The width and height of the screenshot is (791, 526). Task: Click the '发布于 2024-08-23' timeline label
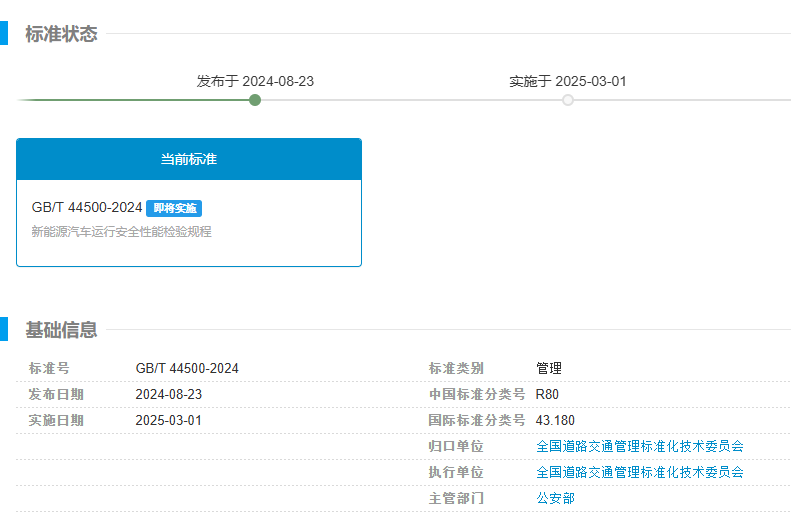pos(255,81)
